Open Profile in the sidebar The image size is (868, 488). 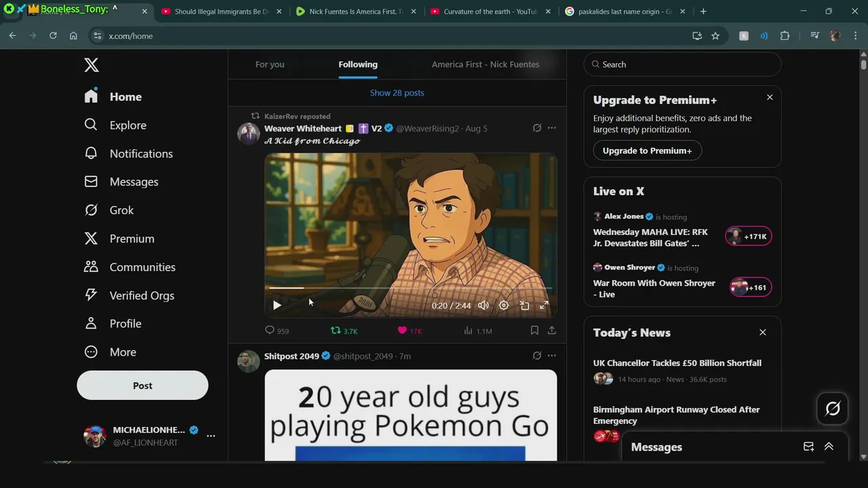(x=113, y=324)
